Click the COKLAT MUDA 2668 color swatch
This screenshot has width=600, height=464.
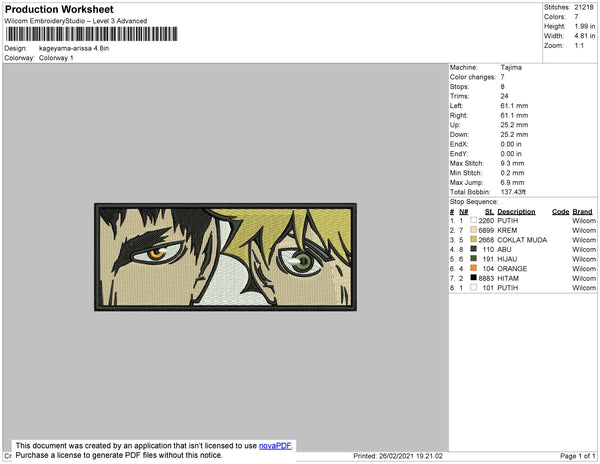pyautogui.click(x=473, y=239)
